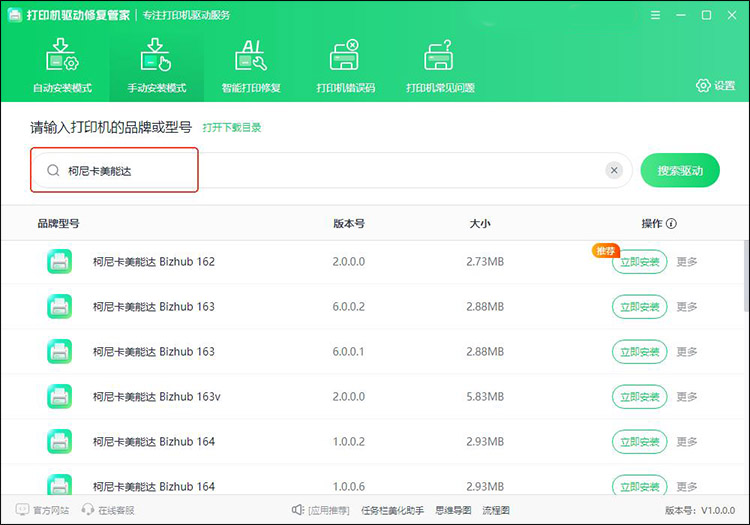The image size is (750, 525).
Task: Click the printer icon for Bizhub 163v
Action: pyautogui.click(x=59, y=396)
